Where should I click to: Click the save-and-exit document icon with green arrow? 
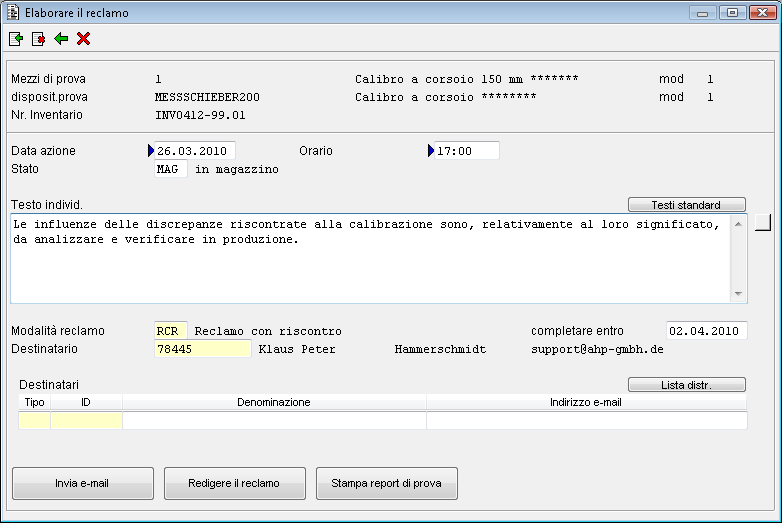[x=16, y=39]
